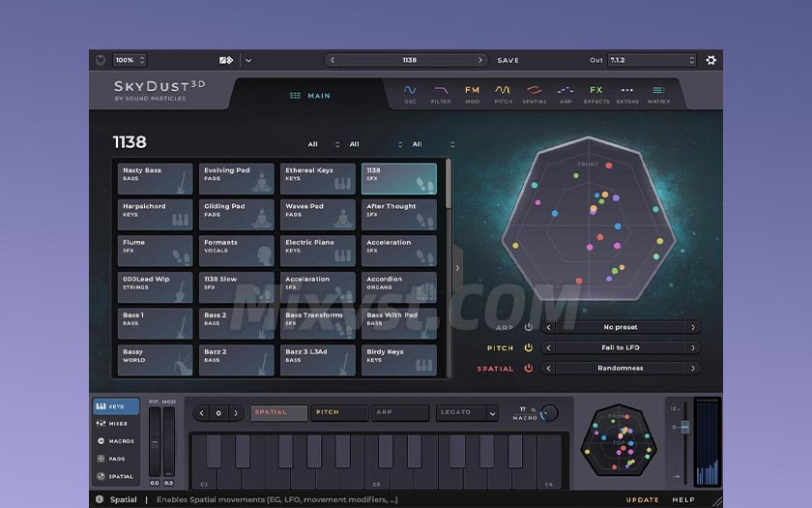
Task: Click the Update link in status bar
Action: pos(642,500)
